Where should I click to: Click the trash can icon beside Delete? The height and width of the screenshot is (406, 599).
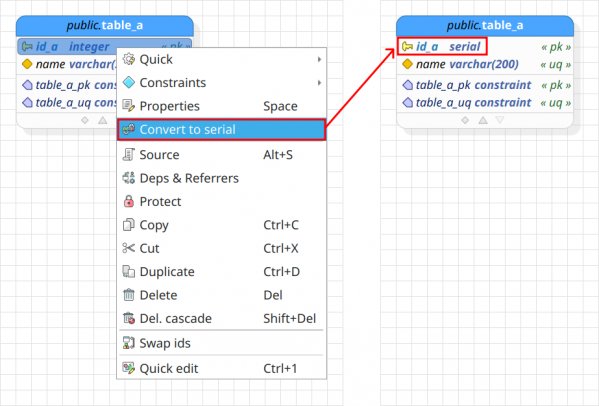(129, 295)
